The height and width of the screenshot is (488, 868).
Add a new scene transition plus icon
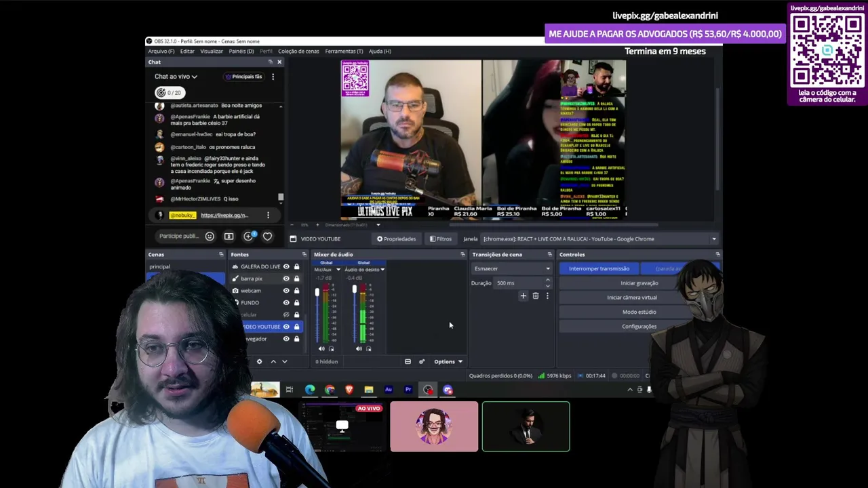523,296
